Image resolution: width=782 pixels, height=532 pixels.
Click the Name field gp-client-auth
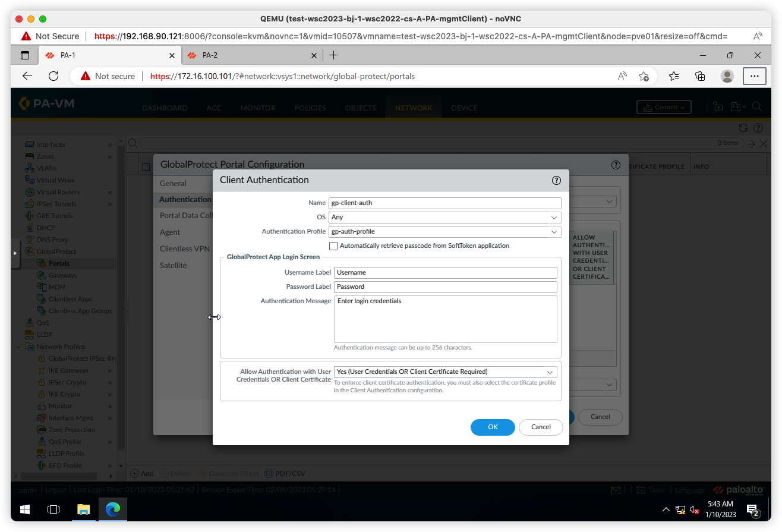444,203
